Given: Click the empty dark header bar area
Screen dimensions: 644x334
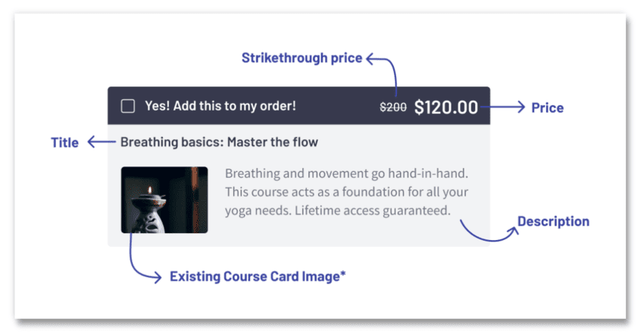Looking at the screenshot, I should pyautogui.click(x=337, y=106).
